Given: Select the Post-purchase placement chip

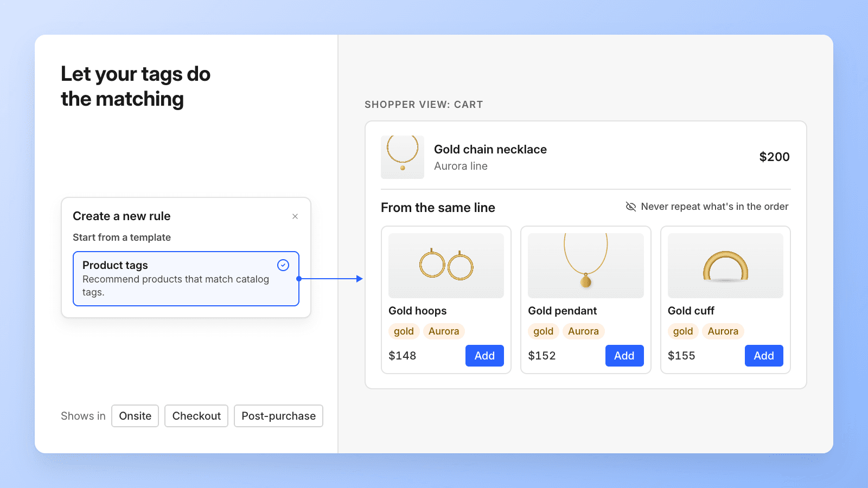Looking at the screenshot, I should [x=278, y=416].
